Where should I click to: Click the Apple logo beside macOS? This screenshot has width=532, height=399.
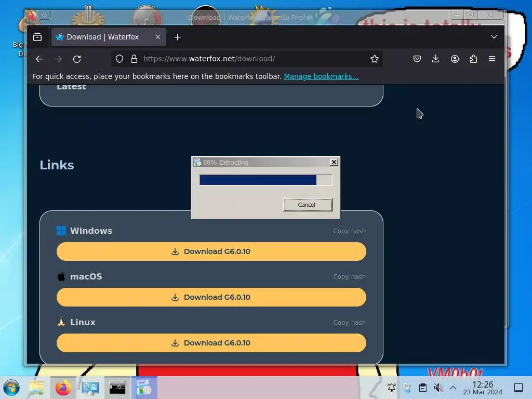coord(61,276)
